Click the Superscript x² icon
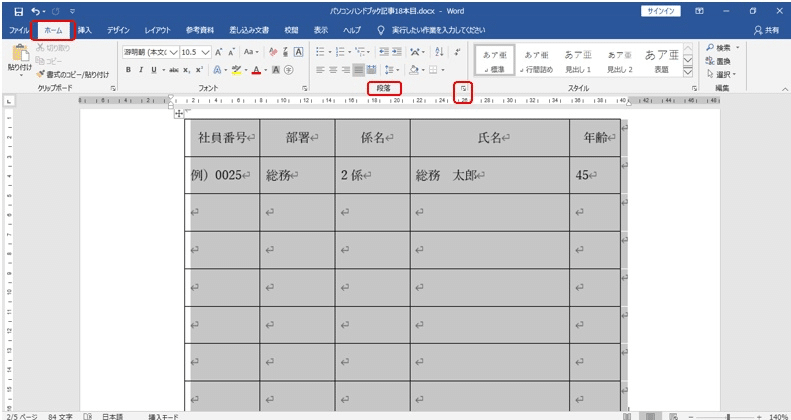791x420 pixels. tap(199, 70)
